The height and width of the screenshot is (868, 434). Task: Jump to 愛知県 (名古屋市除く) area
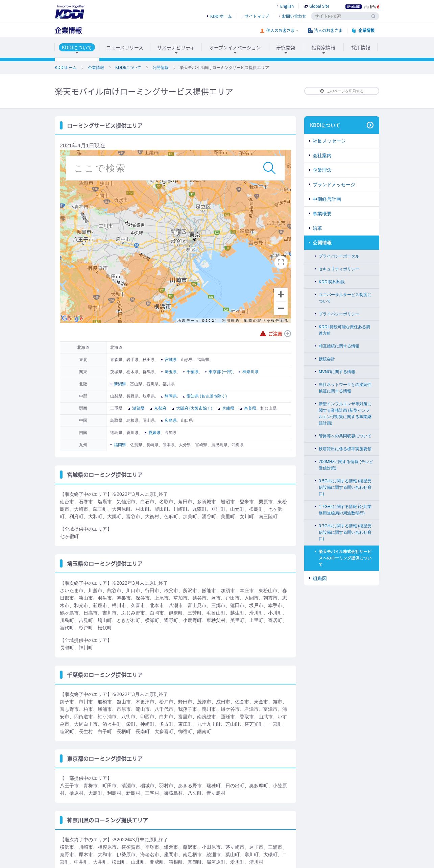tap(207, 396)
